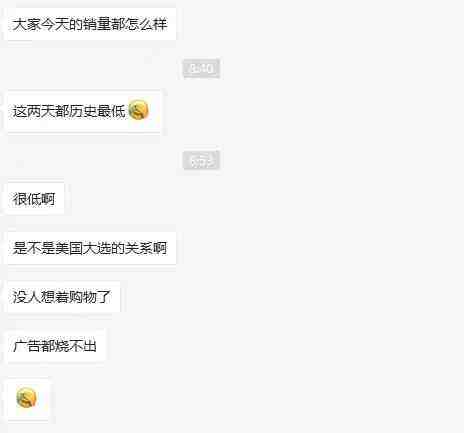
Task: Click the first gray timestamp label
Action: click(x=201, y=68)
